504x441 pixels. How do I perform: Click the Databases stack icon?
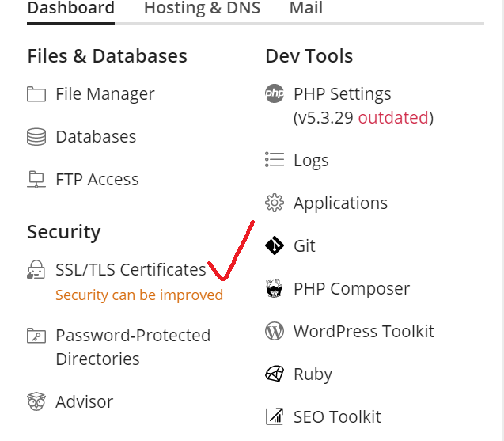pos(36,137)
